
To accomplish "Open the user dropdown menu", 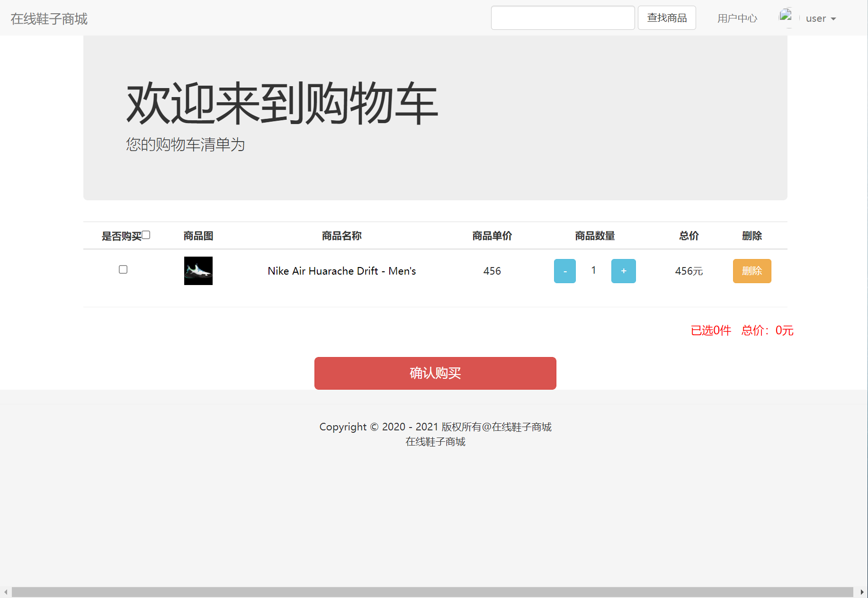I will 815,18.
